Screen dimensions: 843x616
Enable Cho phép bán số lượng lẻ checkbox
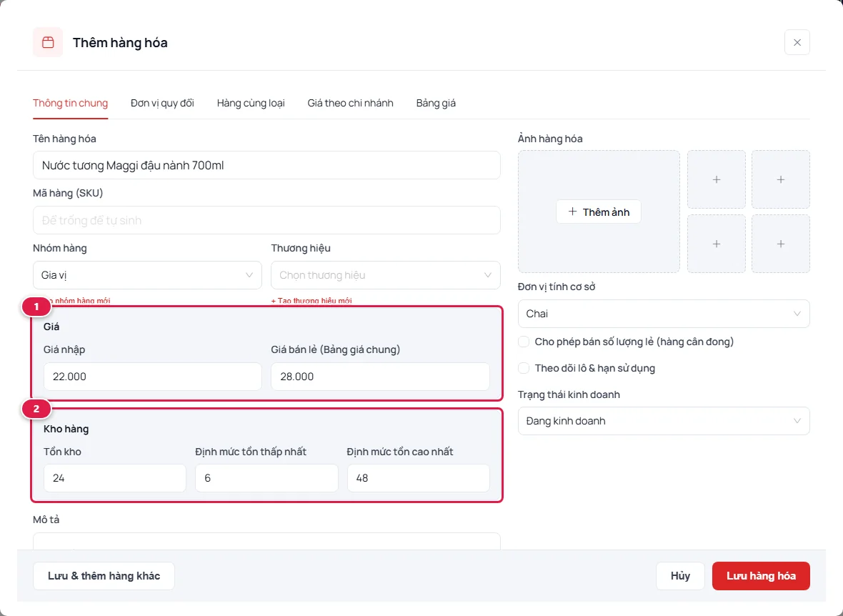[524, 342]
